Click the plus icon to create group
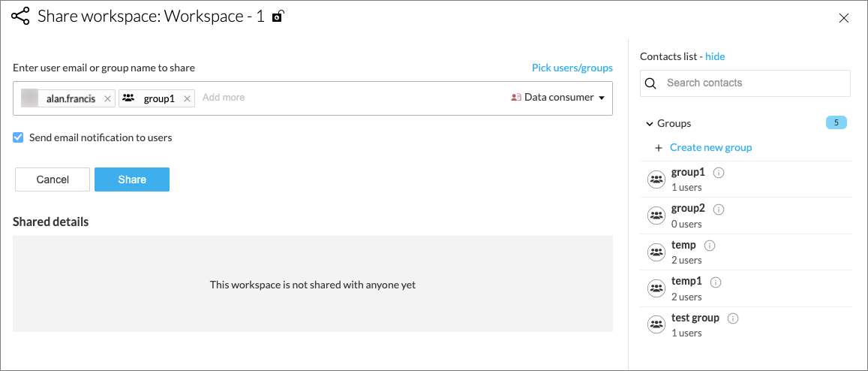Image resolution: width=868 pixels, height=371 pixels. 659,148
